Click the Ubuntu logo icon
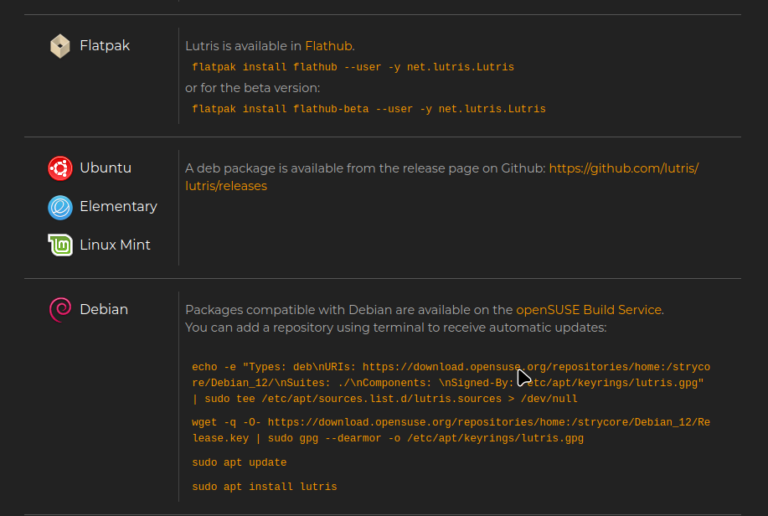 pos(60,168)
